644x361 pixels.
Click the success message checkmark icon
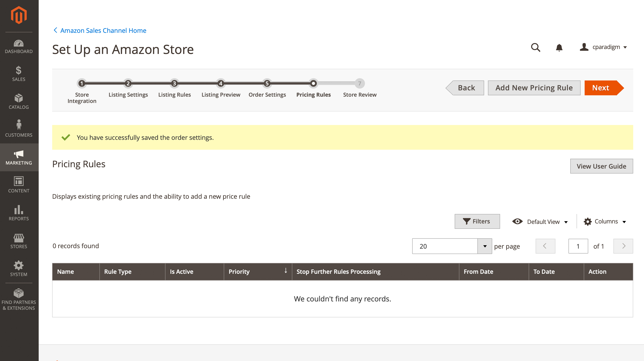point(66,137)
